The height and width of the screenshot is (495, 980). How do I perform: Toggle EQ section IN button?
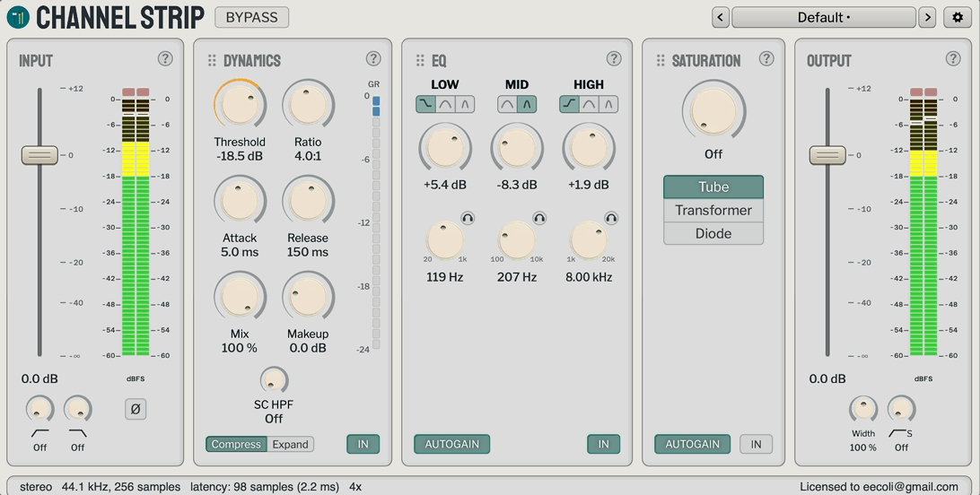603,444
